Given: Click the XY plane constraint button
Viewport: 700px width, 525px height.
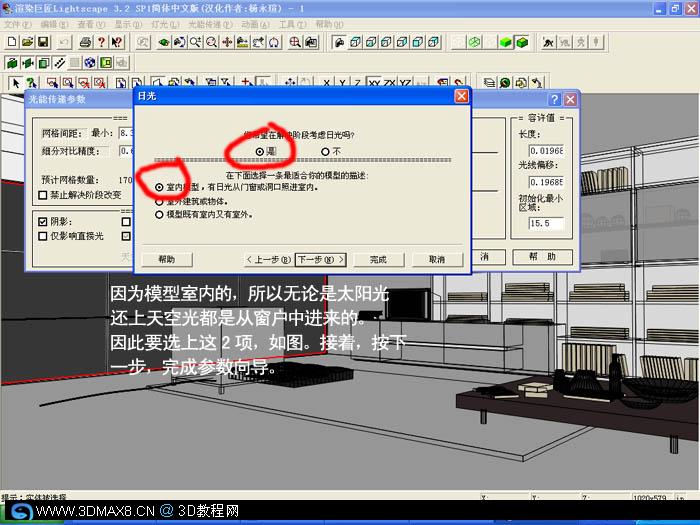Looking at the screenshot, I should pos(374,83).
